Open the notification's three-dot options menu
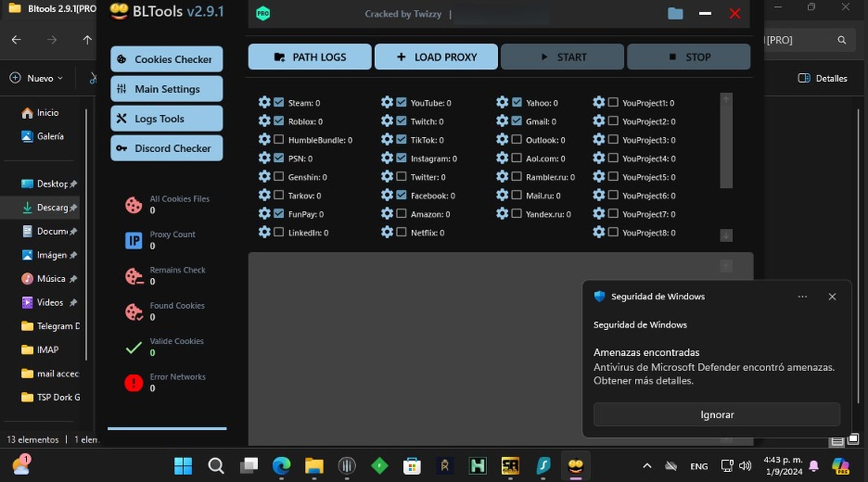 pyautogui.click(x=802, y=296)
